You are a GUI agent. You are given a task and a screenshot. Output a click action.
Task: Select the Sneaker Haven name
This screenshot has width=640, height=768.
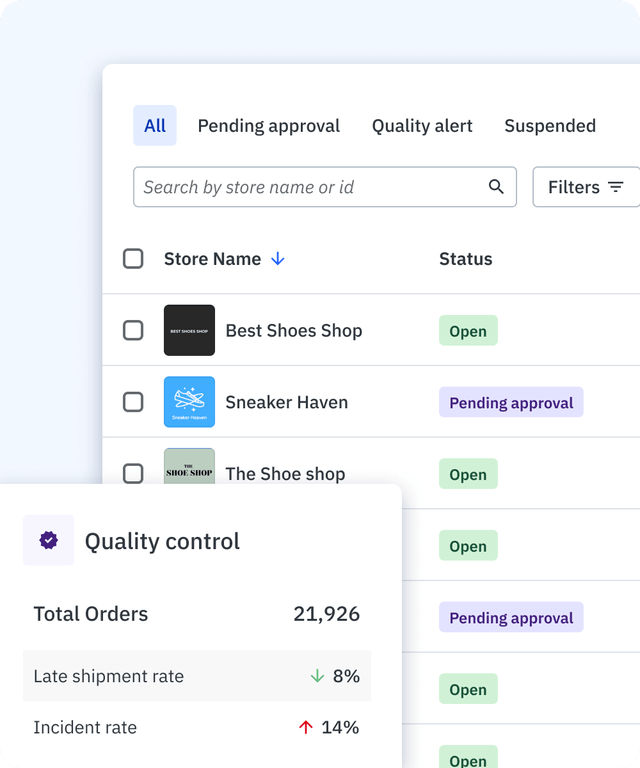tap(286, 402)
